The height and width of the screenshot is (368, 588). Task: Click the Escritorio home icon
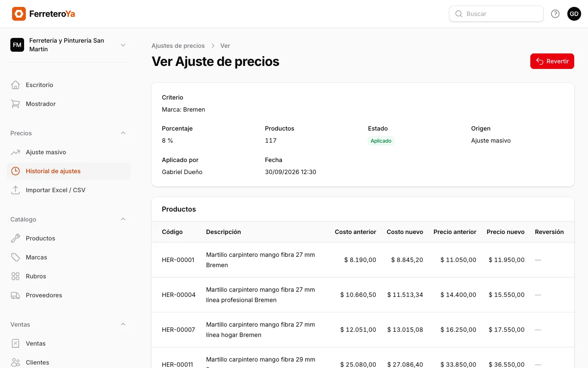click(15, 85)
